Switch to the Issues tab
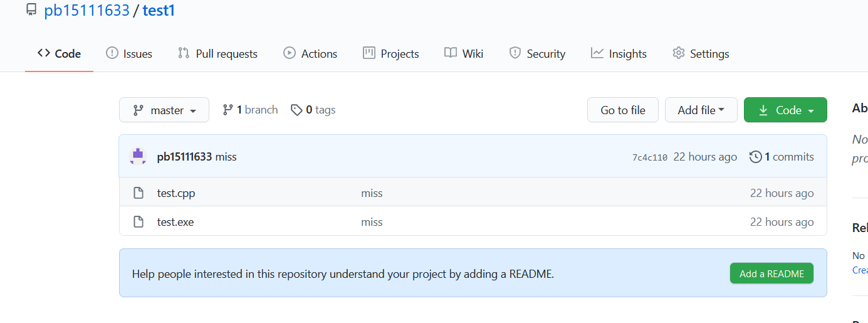 tap(129, 54)
